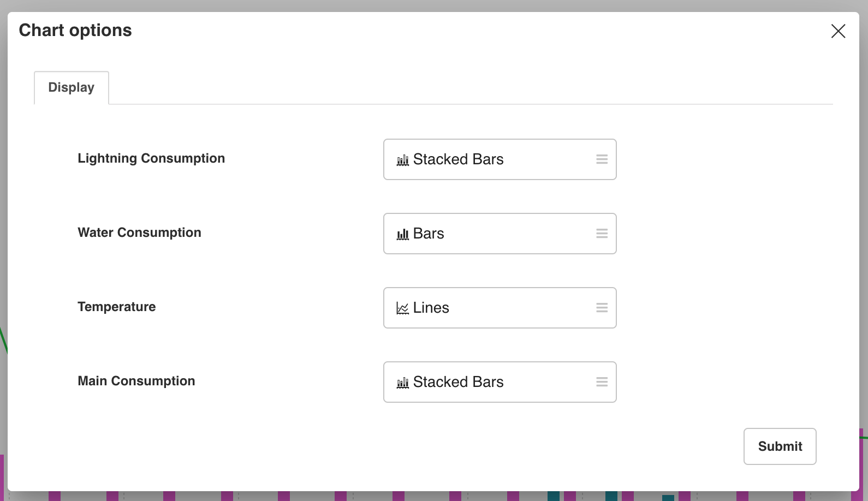
Task: Click the Chart options dialog title
Action: pos(75,30)
